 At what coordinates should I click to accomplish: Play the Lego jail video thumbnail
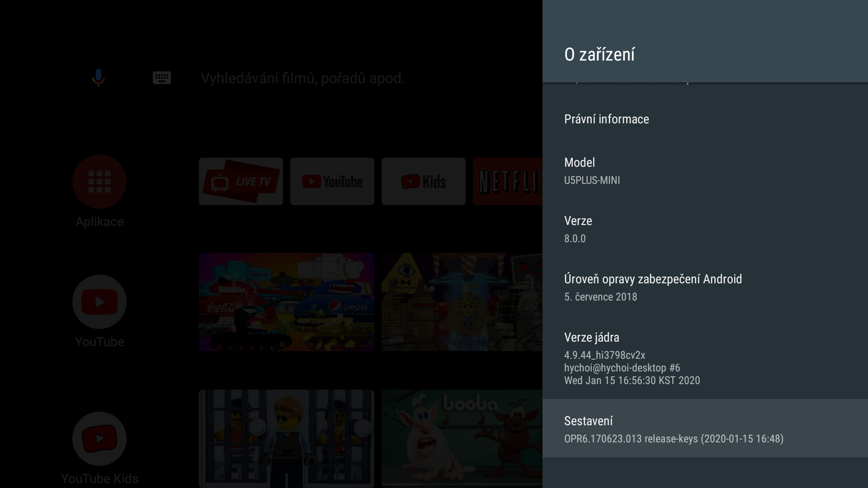point(287,438)
